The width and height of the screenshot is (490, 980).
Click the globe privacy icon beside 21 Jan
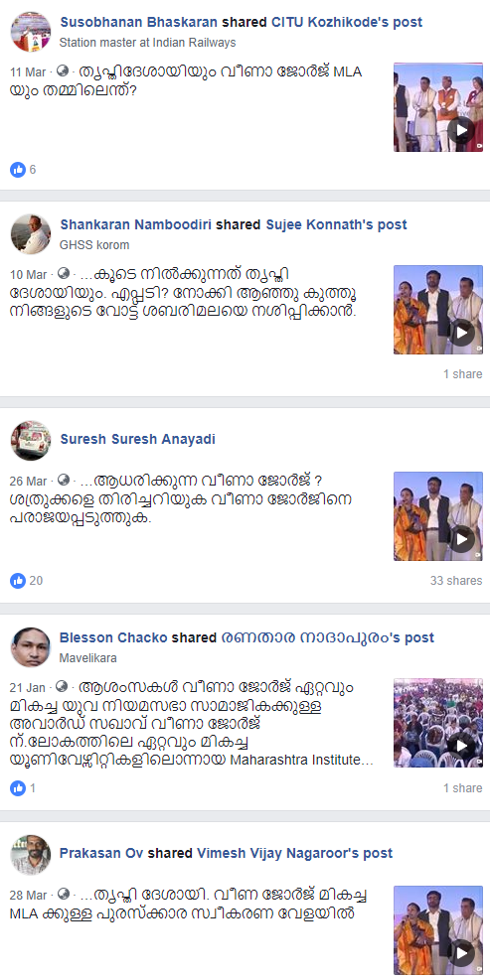pos(62,686)
